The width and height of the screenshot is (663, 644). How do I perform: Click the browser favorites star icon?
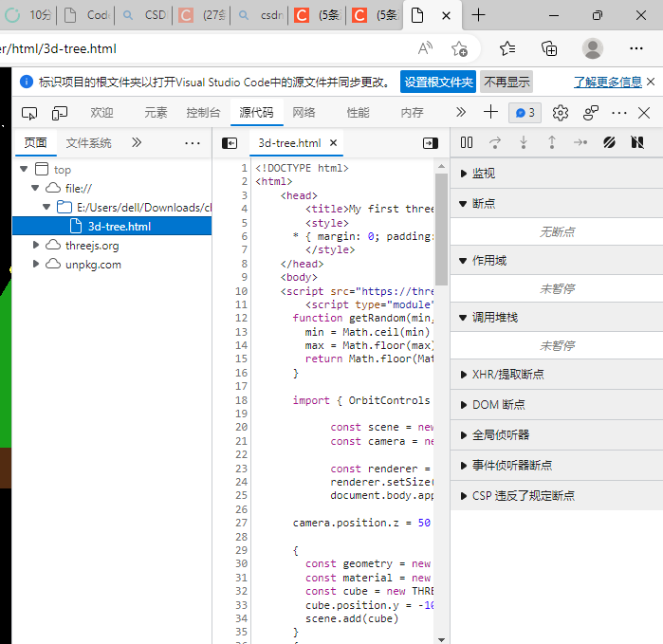click(x=506, y=48)
